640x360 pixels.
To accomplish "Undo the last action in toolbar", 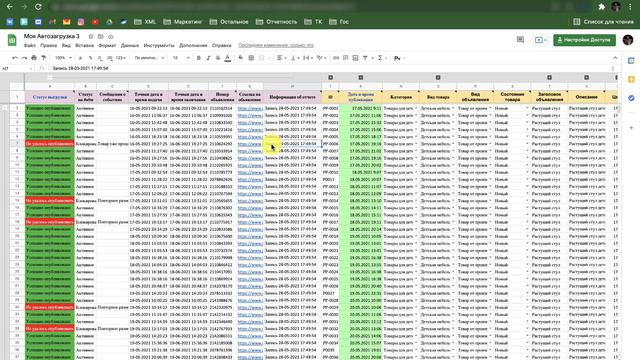I will [x=15, y=58].
